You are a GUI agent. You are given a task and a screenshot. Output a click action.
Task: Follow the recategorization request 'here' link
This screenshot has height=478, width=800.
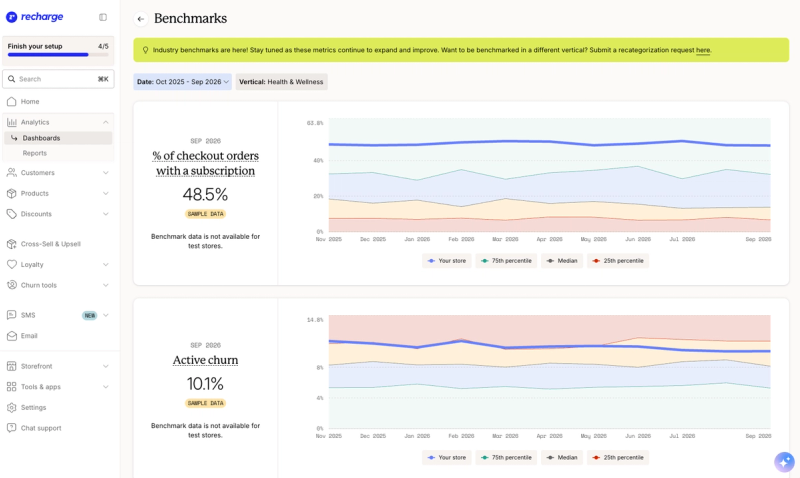703,50
